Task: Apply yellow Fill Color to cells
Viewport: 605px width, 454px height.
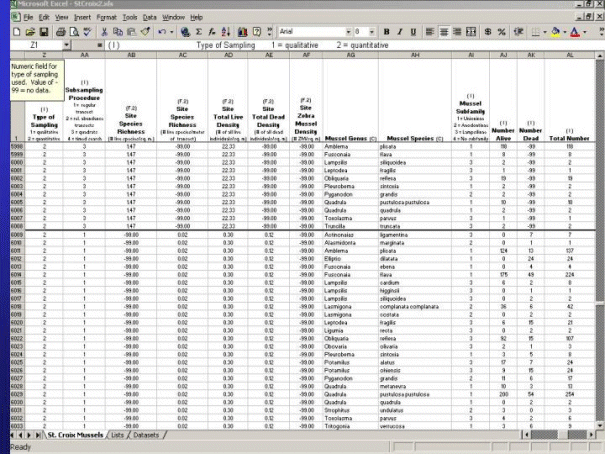Action: (x=556, y=32)
